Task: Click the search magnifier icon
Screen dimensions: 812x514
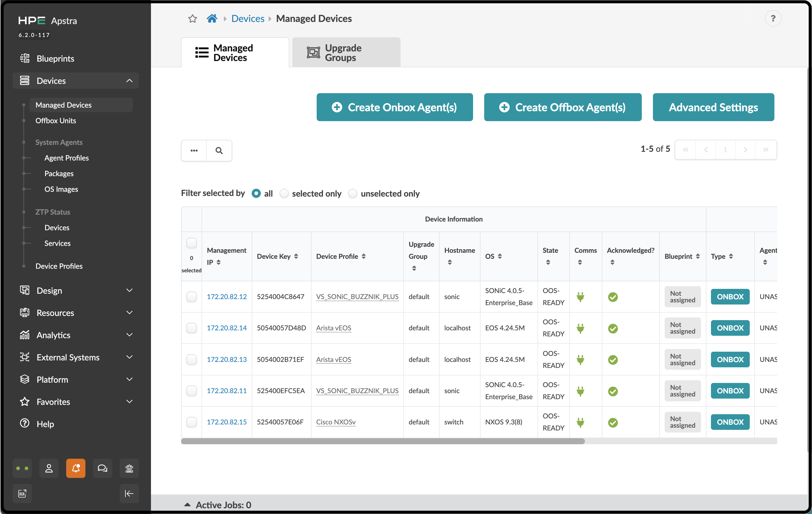Action: tap(219, 150)
